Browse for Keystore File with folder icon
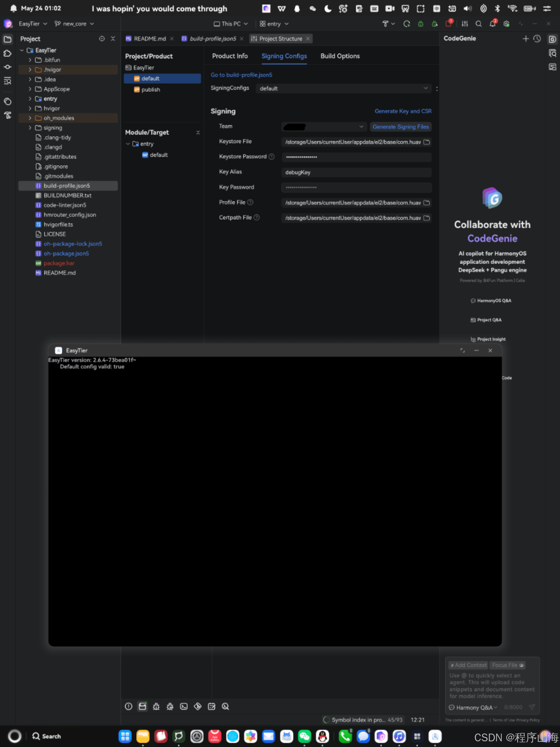 click(427, 142)
